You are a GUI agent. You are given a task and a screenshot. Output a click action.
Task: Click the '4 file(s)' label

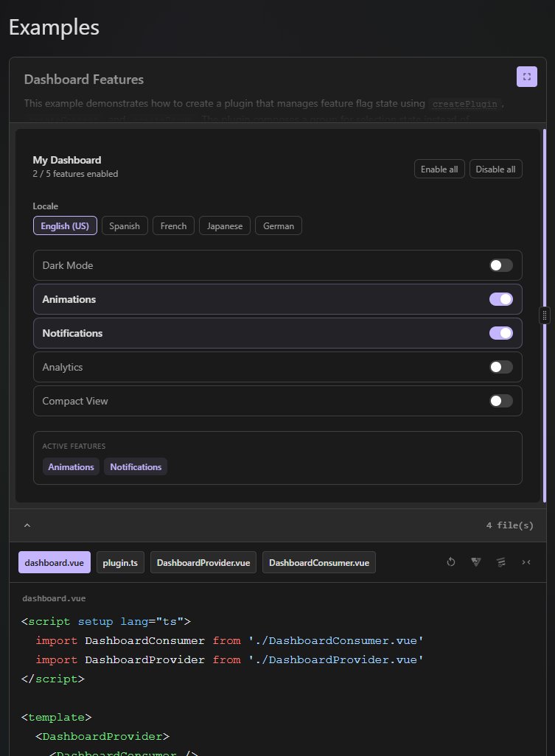coord(510,525)
